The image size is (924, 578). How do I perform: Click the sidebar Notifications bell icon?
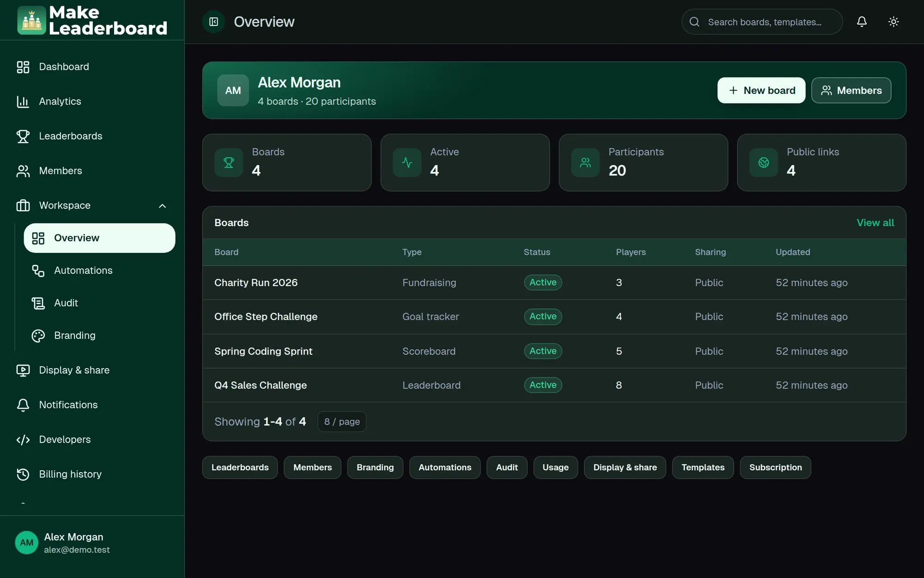click(x=23, y=405)
